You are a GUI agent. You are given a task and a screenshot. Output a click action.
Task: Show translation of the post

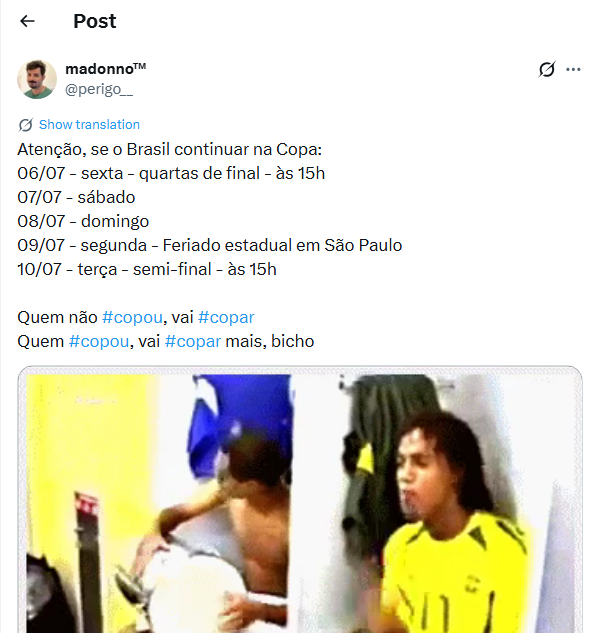pos(89,125)
